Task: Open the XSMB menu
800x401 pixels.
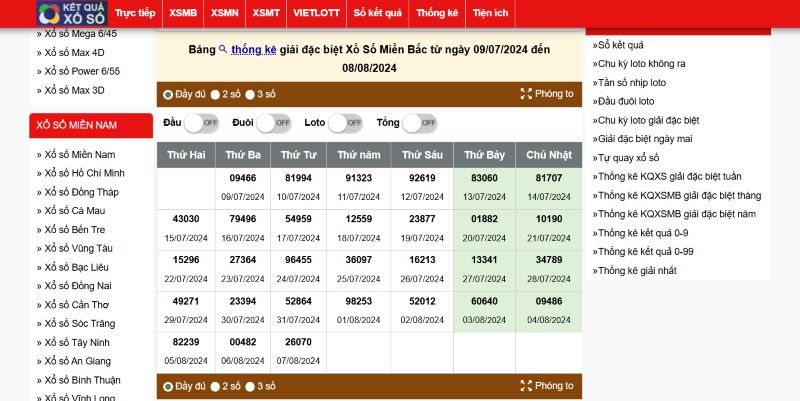Action: 183,13
